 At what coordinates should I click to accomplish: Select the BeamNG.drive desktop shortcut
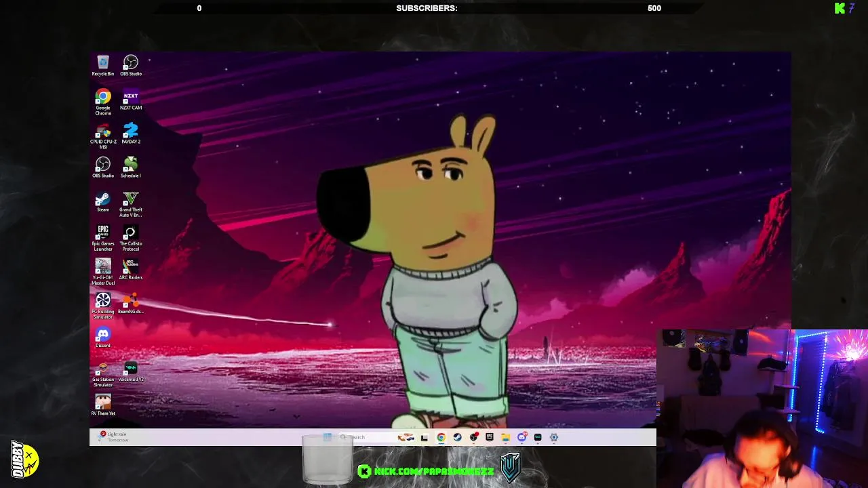click(131, 304)
